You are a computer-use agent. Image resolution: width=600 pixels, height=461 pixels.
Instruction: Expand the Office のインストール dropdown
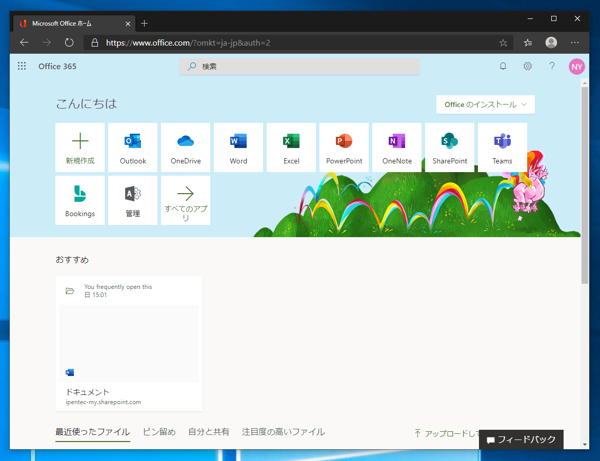click(485, 104)
